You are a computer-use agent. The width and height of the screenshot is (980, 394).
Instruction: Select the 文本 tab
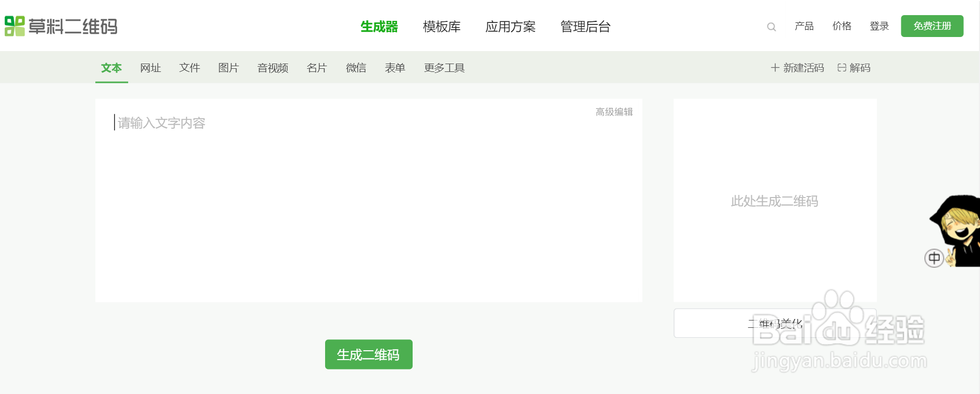111,68
